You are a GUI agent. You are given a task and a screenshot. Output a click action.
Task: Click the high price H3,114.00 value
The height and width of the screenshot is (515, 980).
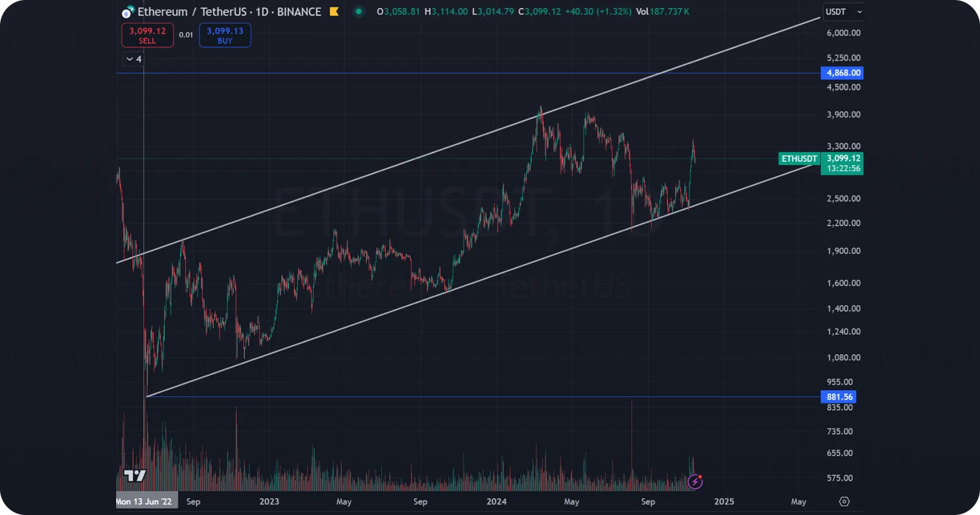click(x=446, y=12)
